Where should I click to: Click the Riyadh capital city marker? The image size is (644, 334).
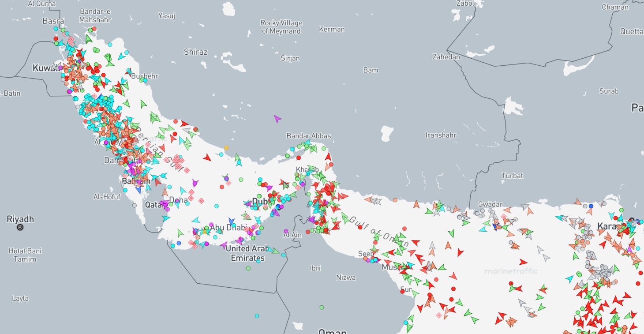click(20, 228)
